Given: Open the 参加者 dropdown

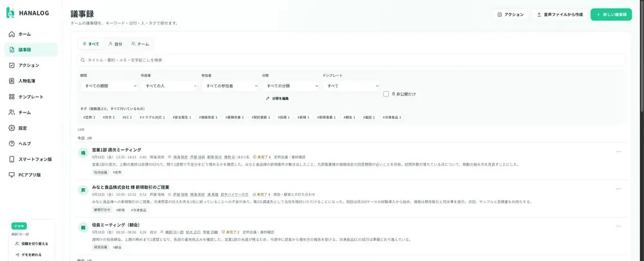Looking at the screenshot, I should 231,86.
